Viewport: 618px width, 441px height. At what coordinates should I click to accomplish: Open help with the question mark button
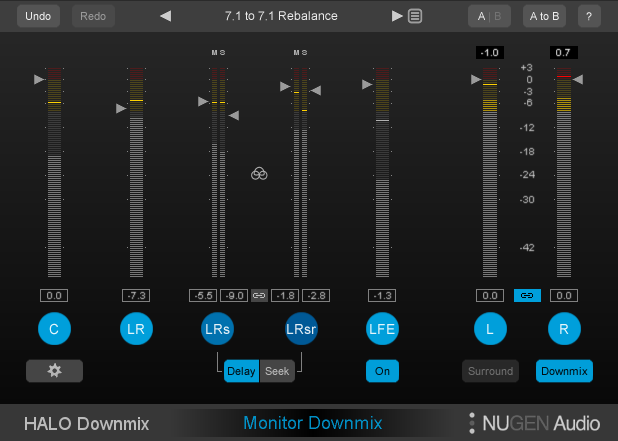589,16
